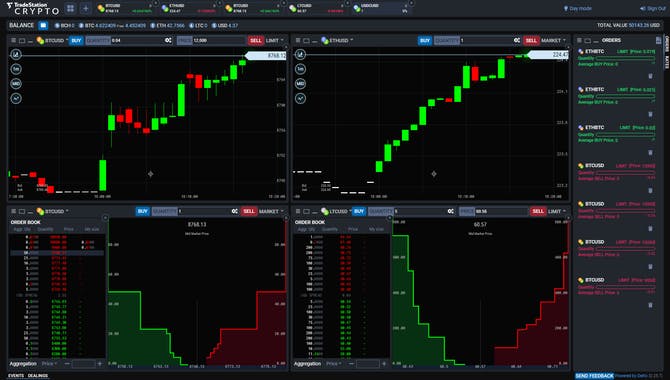Viewport: 670px width, 380px height.
Task: Open the workspace layout grid icon
Action: 71,8
